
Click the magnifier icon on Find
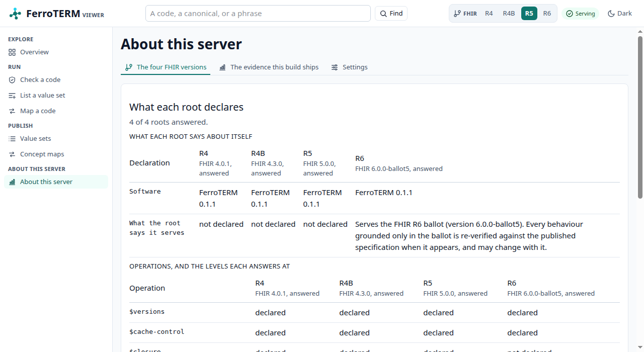tap(384, 14)
